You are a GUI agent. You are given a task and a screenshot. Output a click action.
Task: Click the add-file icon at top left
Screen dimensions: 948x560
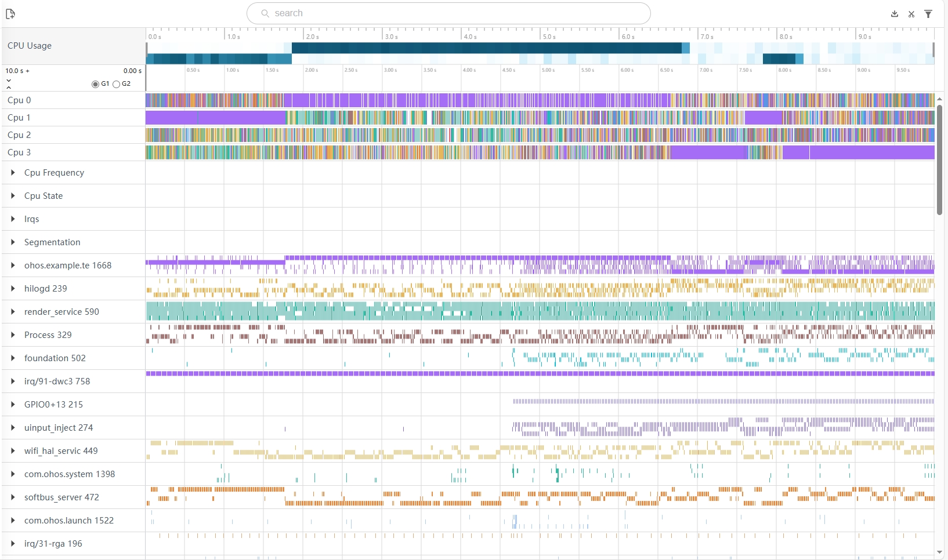coord(10,14)
